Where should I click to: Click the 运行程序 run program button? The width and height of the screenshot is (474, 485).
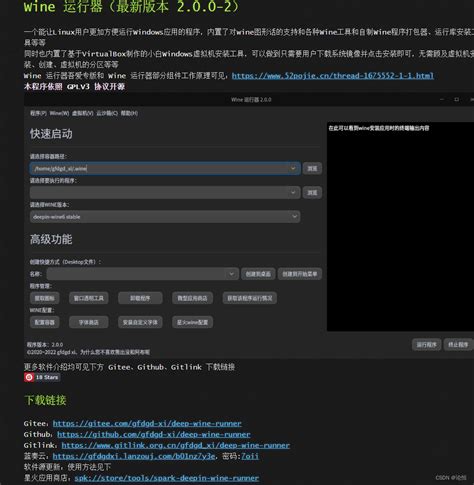tap(426, 344)
